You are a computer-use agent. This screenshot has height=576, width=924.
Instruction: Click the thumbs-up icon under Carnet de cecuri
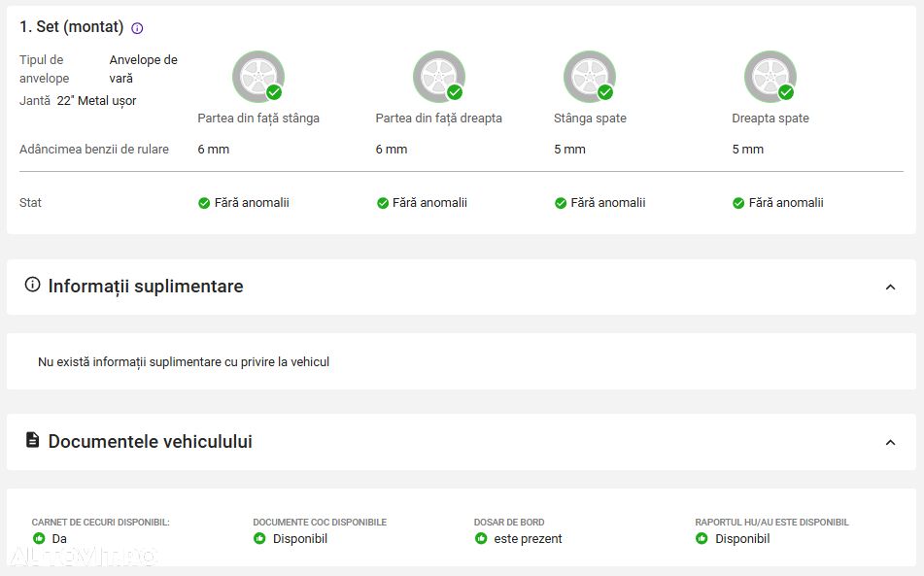click(x=39, y=538)
